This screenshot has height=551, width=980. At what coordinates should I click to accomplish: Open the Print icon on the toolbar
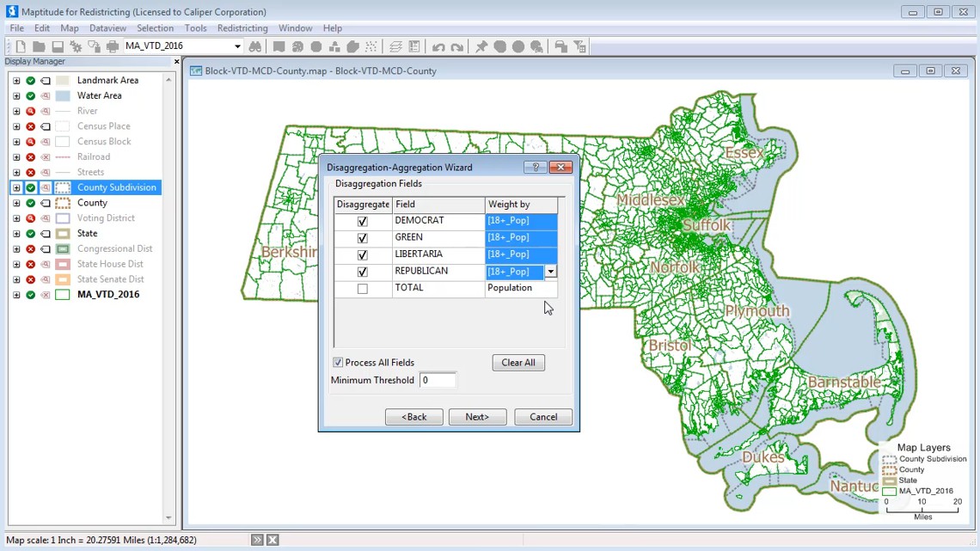click(111, 46)
